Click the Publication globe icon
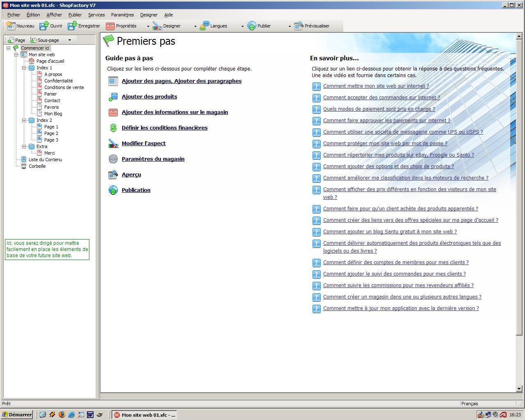 point(113,190)
